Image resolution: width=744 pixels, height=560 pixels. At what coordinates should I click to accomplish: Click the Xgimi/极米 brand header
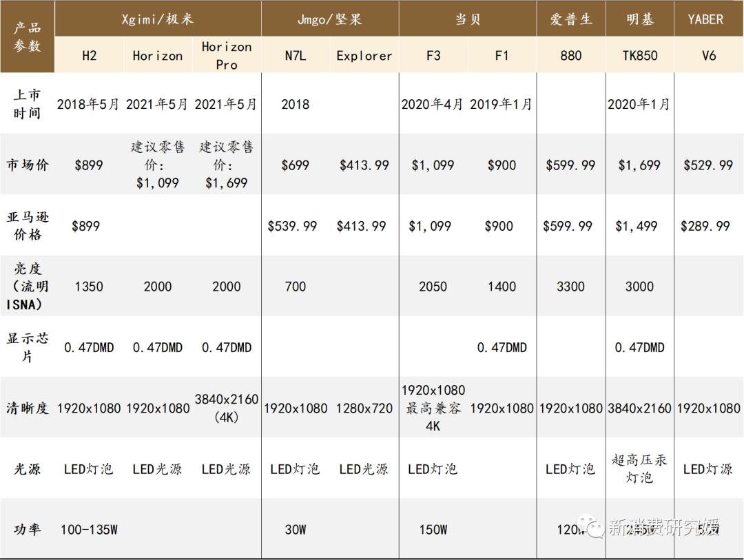pos(158,19)
